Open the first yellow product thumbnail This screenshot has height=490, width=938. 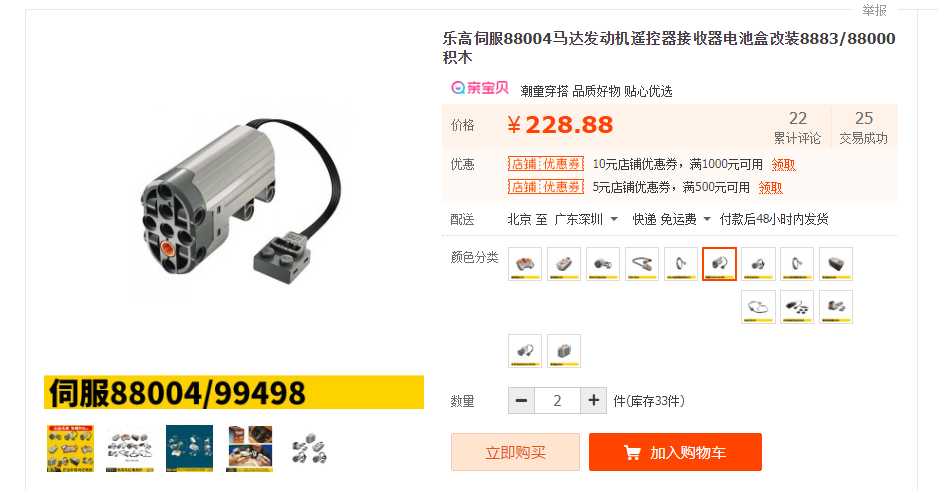tap(70, 449)
